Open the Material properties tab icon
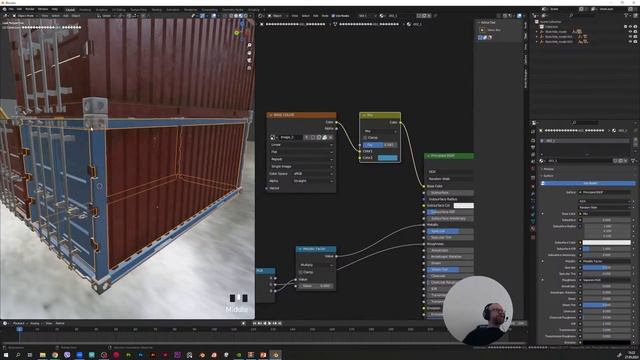The image size is (640, 360). point(533,229)
